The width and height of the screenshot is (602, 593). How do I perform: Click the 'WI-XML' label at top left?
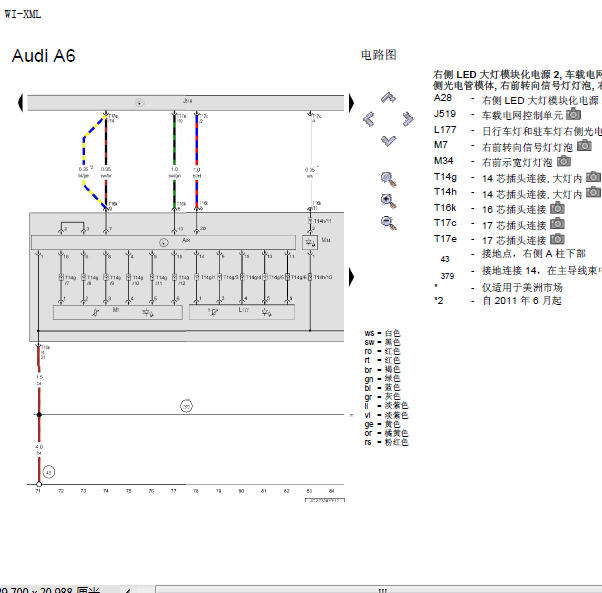22,14
